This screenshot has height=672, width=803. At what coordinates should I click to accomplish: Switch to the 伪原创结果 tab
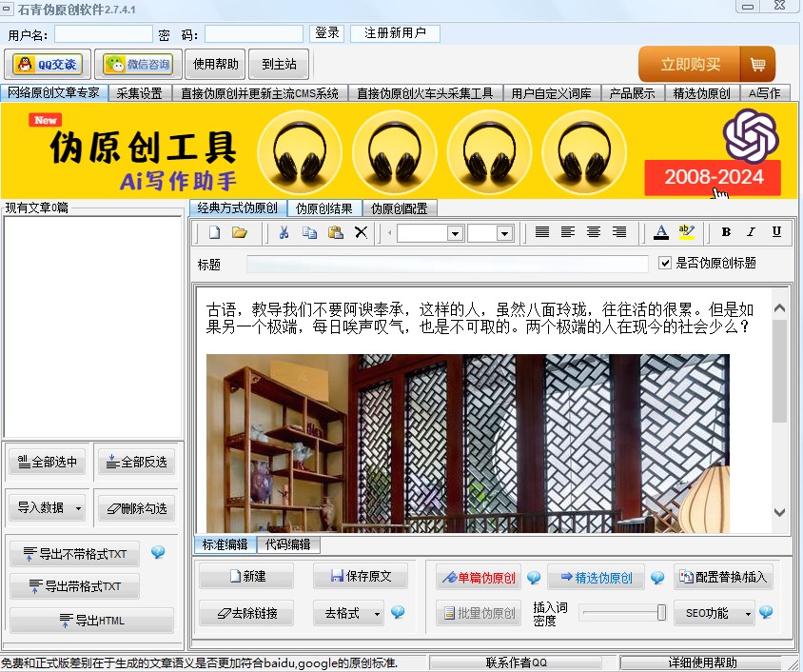click(323, 208)
